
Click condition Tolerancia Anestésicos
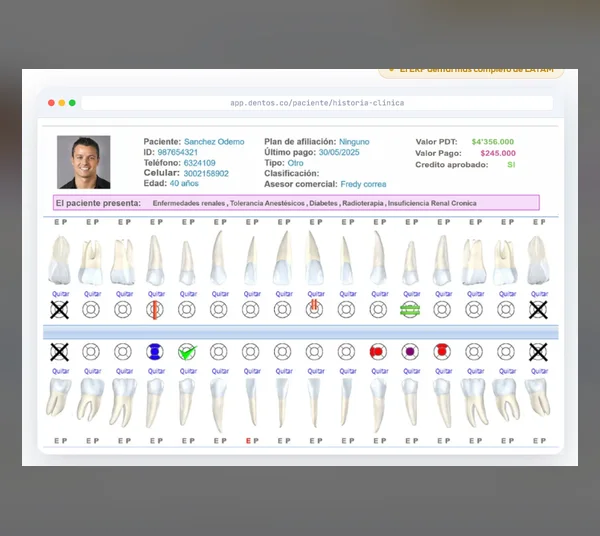tap(267, 203)
